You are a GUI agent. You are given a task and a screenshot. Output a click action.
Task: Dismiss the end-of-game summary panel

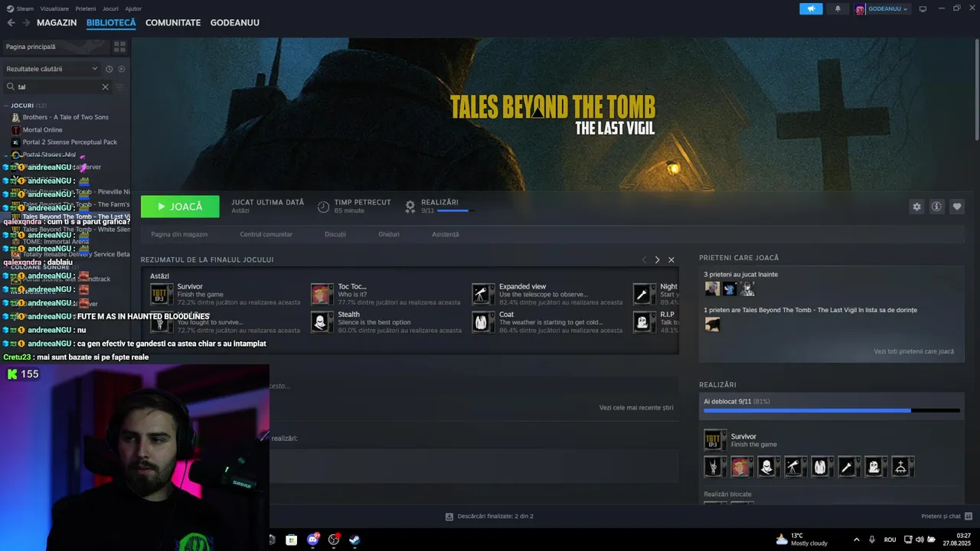[x=671, y=260]
